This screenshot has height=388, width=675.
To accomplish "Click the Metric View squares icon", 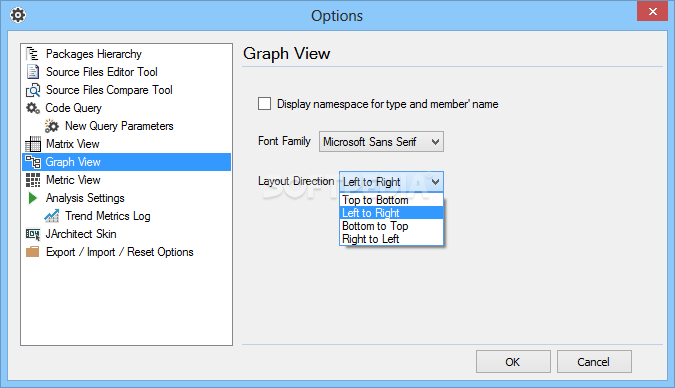I will (x=33, y=180).
